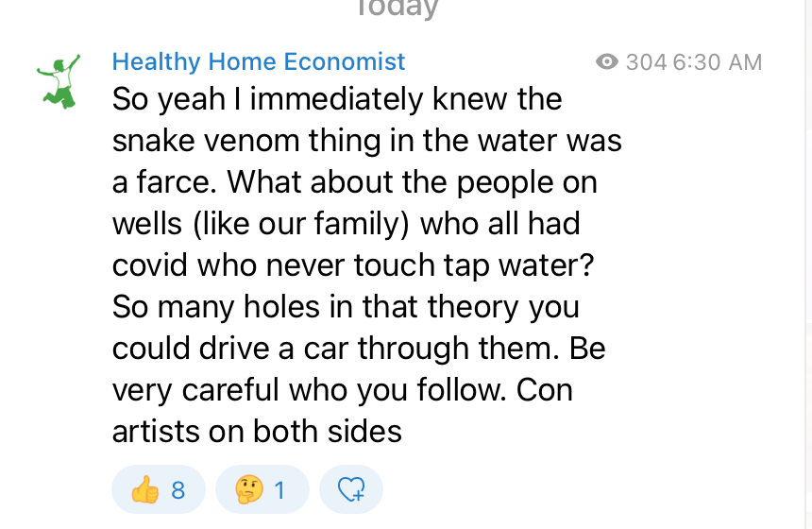This screenshot has width=812, height=529.
Task: Click the thumbs-up emoji icon
Action: 144,489
